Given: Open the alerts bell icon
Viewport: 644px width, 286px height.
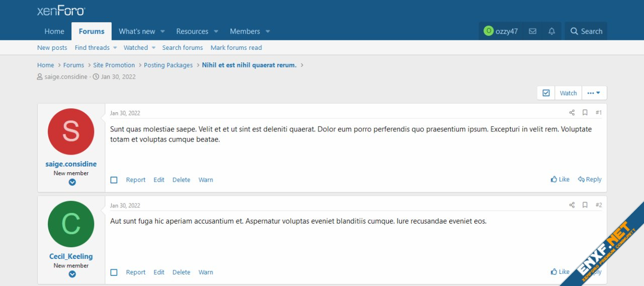Looking at the screenshot, I should click(551, 31).
